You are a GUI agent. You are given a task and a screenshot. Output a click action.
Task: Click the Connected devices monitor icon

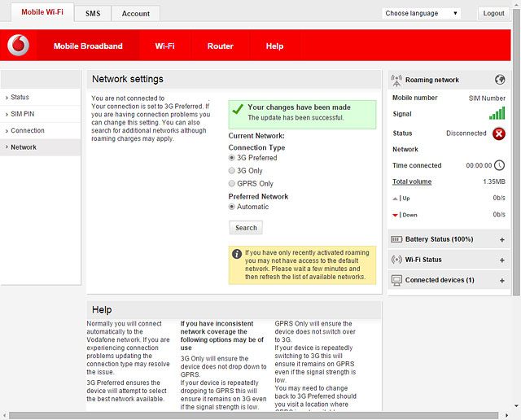pyautogui.click(x=396, y=280)
